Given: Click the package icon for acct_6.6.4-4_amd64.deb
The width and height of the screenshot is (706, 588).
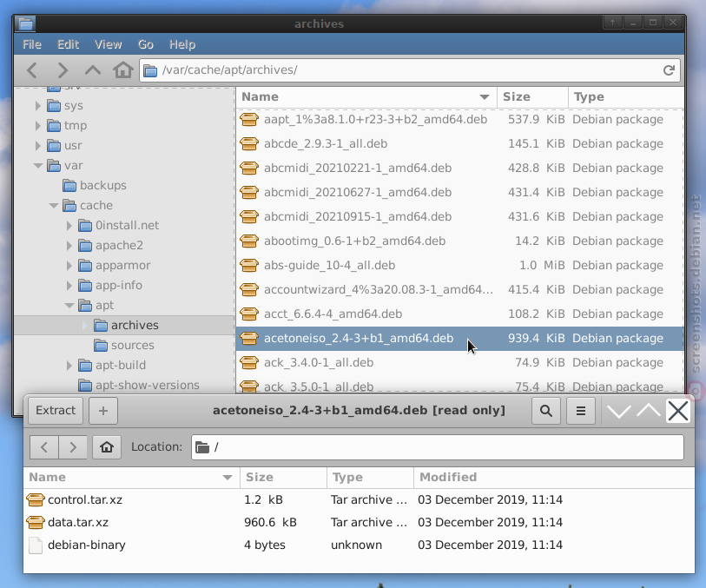Looking at the screenshot, I should pos(249,314).
